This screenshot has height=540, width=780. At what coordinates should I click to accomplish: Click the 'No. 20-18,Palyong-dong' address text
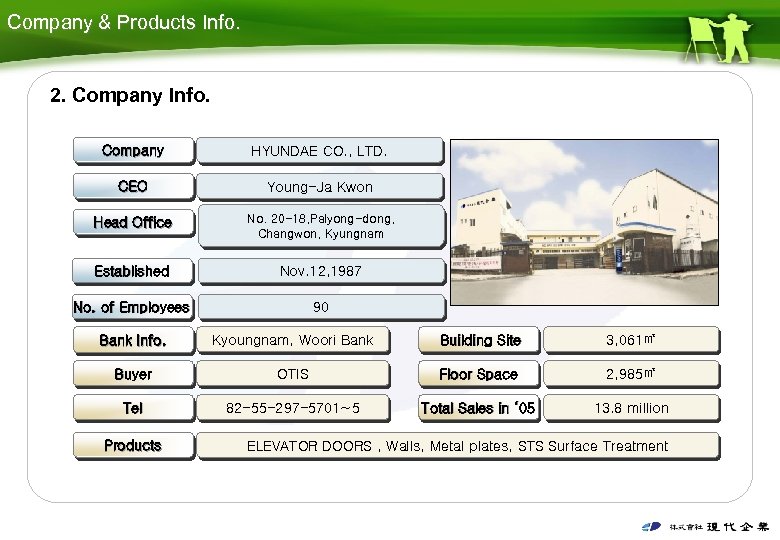click(321, 219)
